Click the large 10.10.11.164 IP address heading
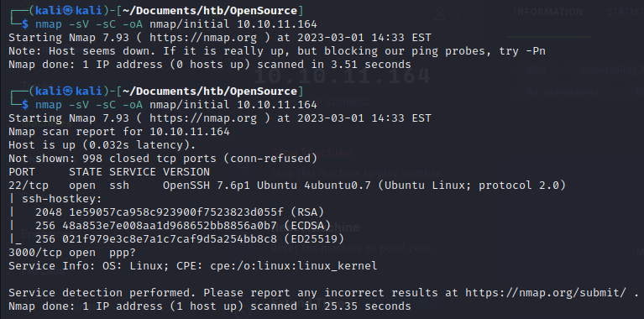This screenshot has height=319, width=644. click(x=342, y=76)
